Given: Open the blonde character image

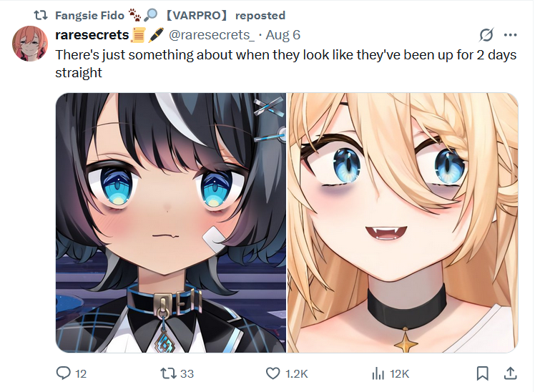Looking at the screenshot, I should (403, 222).
